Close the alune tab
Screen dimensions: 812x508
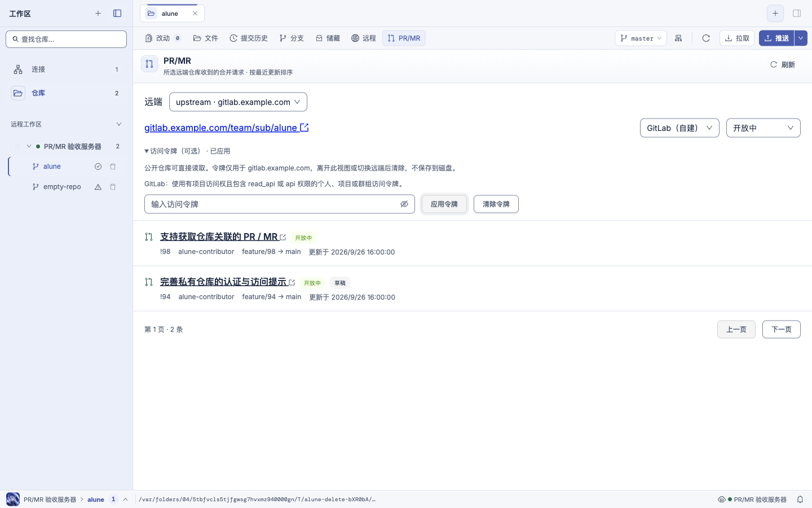click(195, 14)
